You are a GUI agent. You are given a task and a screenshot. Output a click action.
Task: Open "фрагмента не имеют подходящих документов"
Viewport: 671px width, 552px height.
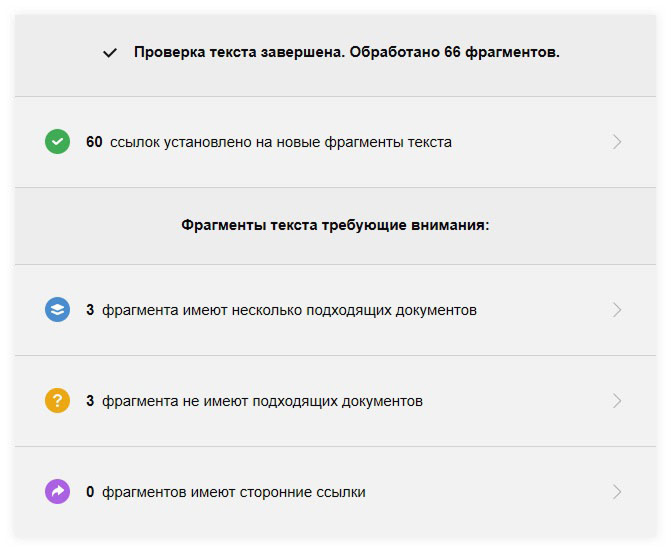[262, 401]
